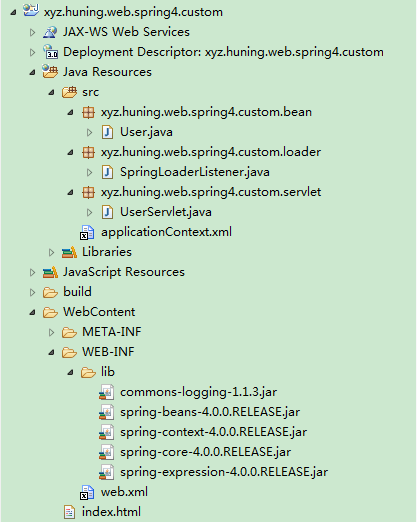417x522 pixels.
Task: Click the XML icon beside applicationContext.xml
Action: pyautogui.click(x=87, y=232)
